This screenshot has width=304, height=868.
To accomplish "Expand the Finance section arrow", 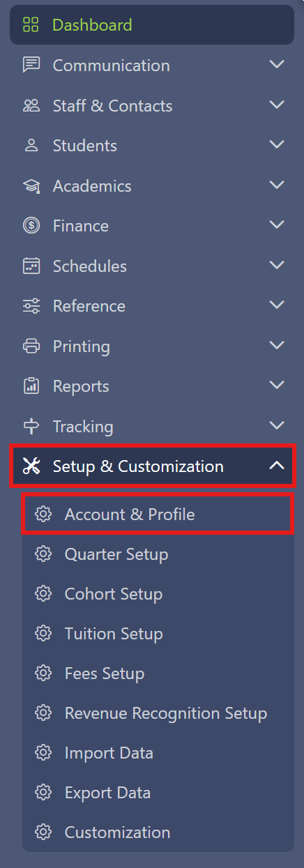I will [277, 225].
